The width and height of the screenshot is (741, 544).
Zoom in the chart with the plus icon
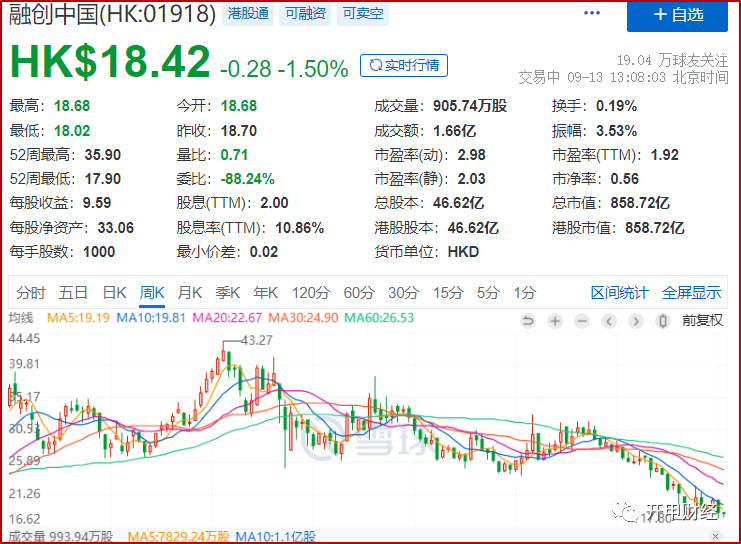tap(555, 321)
